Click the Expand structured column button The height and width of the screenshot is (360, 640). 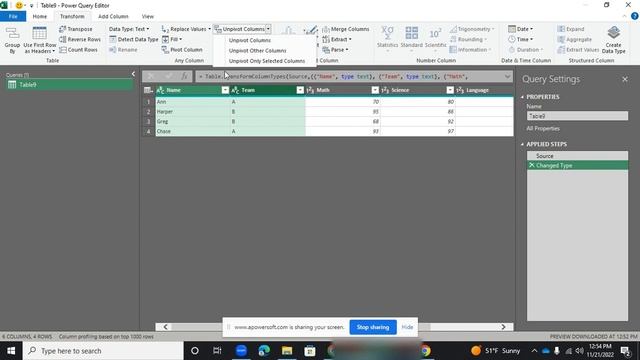click(x=571, y=29)
